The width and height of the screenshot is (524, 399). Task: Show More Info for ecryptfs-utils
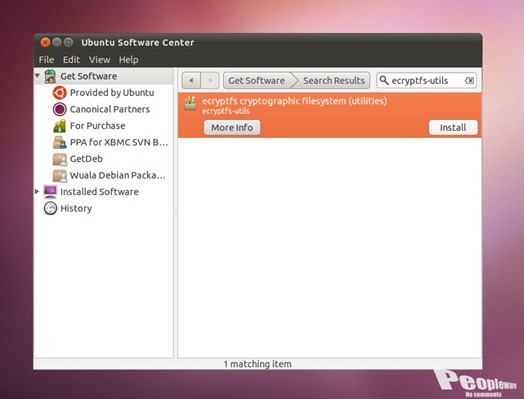pos(232,128)
